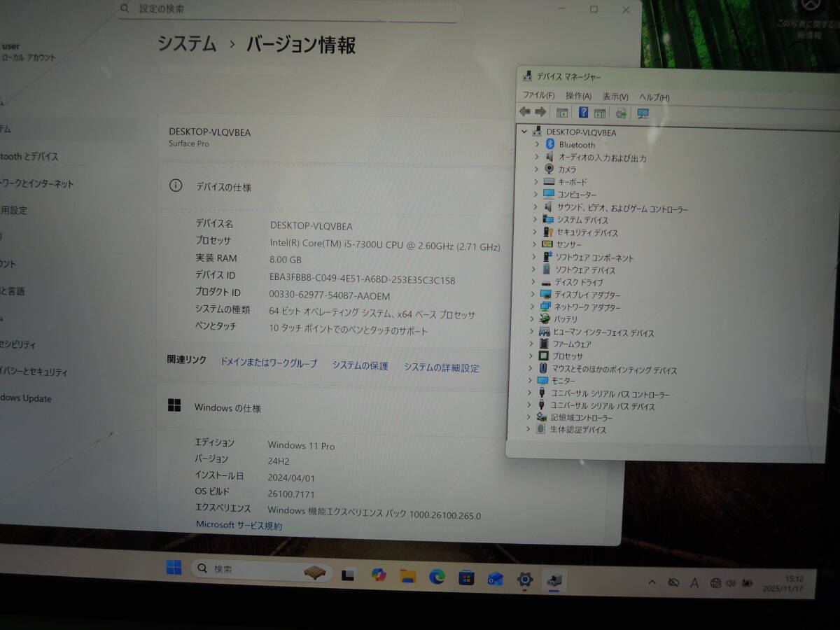Screen dimensions: 840x630
Task: Select ユニバーサル シリアル バス コントローラー tree item
Action: pyautogui.click(x=610, y=394)
